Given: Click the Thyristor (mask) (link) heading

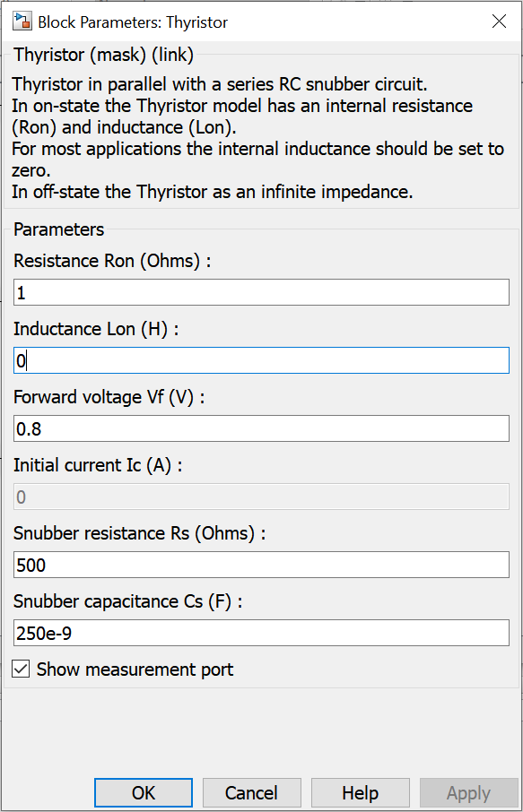Looking at the screenshot, I should click(104, 55).
